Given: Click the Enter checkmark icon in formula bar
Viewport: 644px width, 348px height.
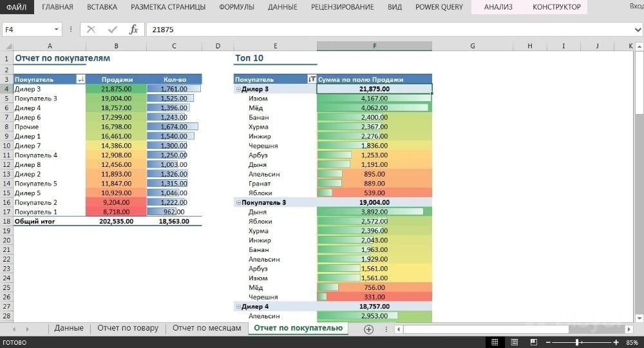Looking at the screenshot, I should (113, 30).
